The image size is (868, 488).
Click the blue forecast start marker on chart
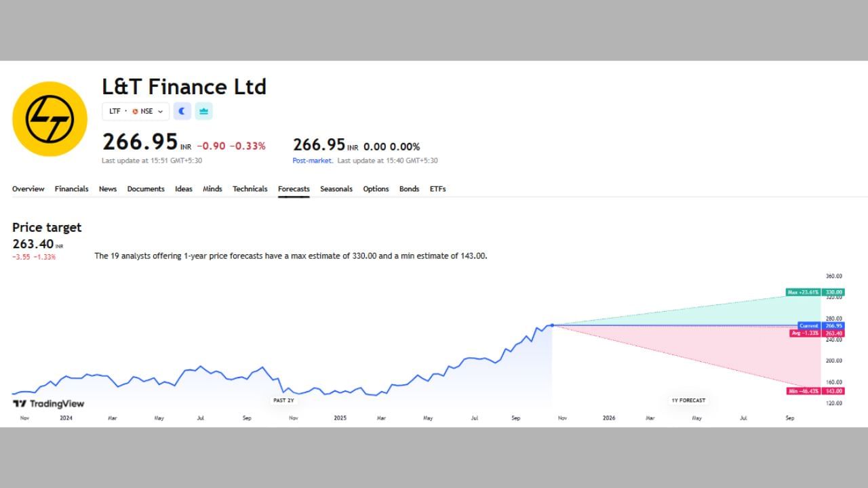coord(553,325)
